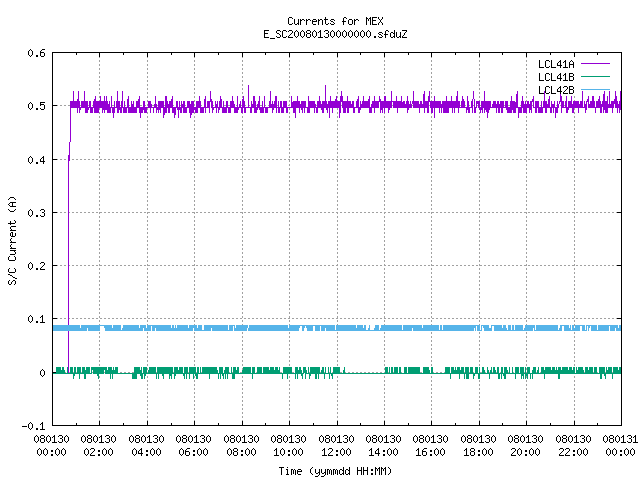Viewport: 640px width, 480px height.
Task: Click the x-axis tick '080130 02:00'
Action: (98, 446)
